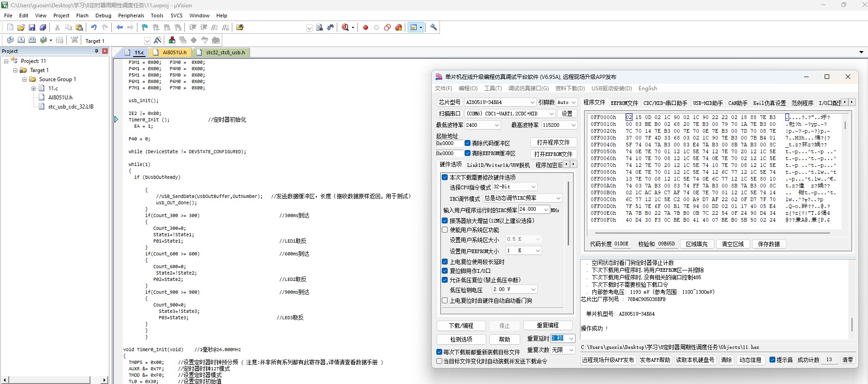The height and width of the screenshot is (384, 868).
Task: Click the Translate current file icon
Action: (10, 40)
